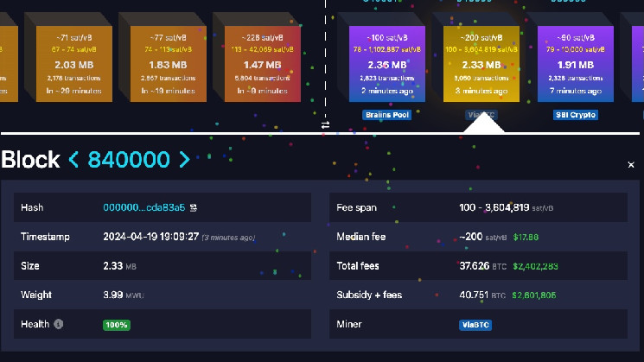Open pending 1.47 MB mempool block

tap(262, 64)
